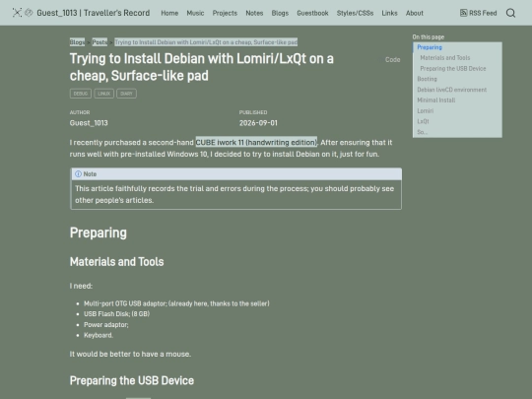
Task: Click the Note callout title bar
Action: coord(235,174)
